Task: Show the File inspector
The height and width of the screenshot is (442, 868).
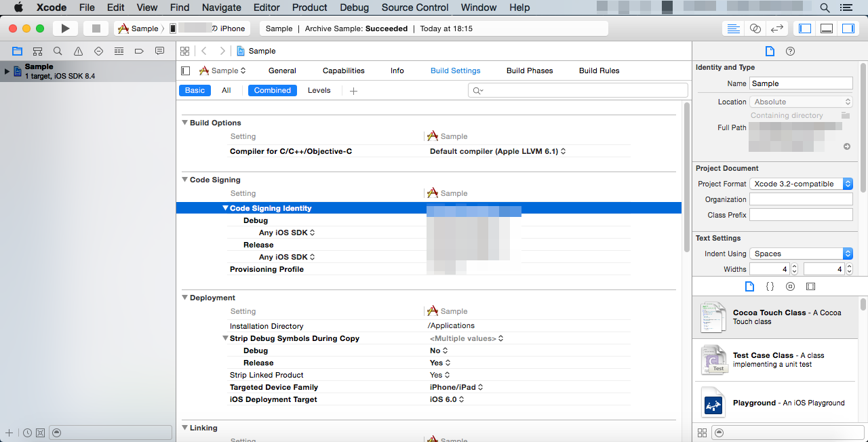Action: [x=770, y=52]
